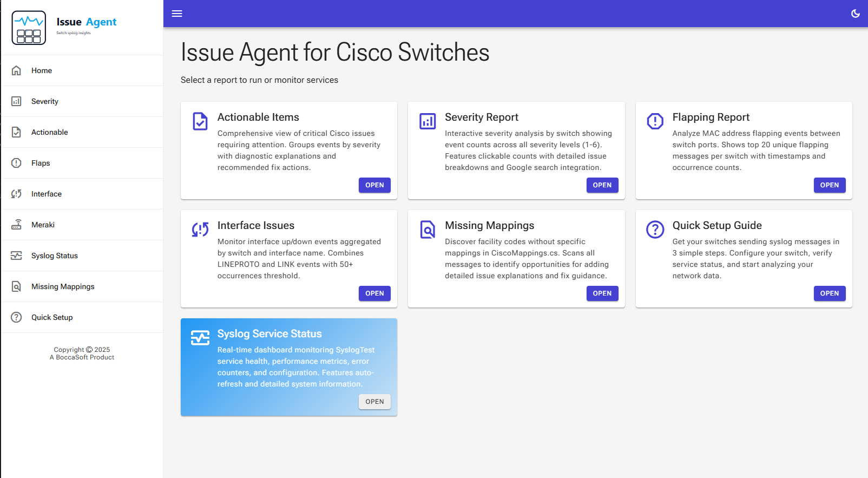Click the Home icon in the sidebar
The height and width of the screenshot is (478, 868).
16,70
